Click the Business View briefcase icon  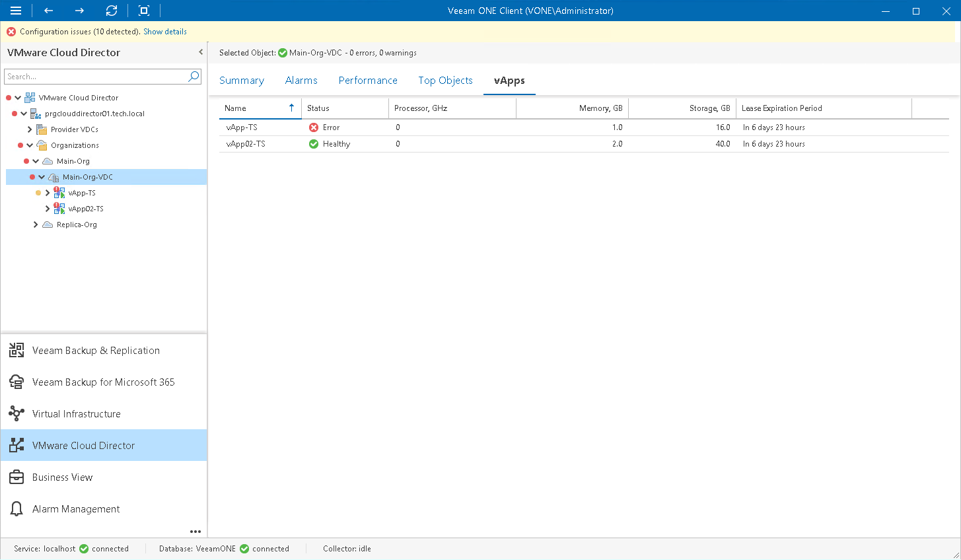pos(17,477)
